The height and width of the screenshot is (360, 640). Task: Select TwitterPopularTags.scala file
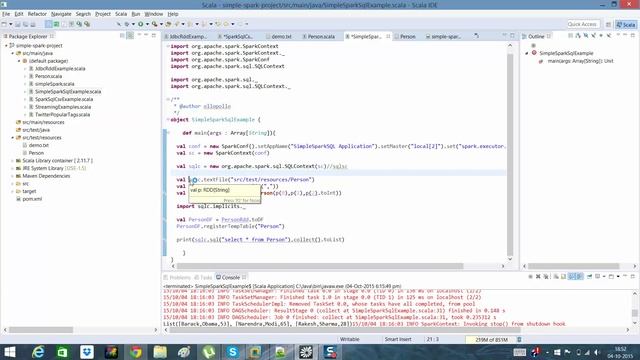tap(62, 115)
